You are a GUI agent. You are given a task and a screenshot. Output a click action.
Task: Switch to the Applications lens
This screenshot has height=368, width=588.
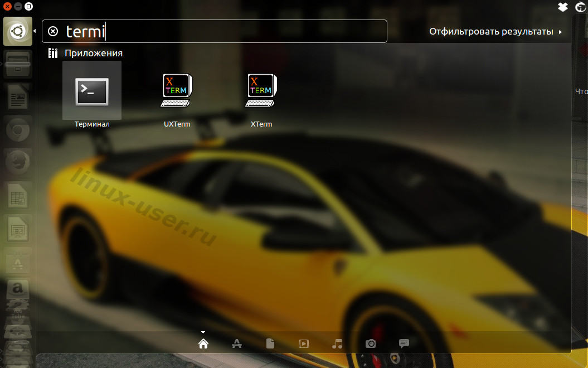237,343
